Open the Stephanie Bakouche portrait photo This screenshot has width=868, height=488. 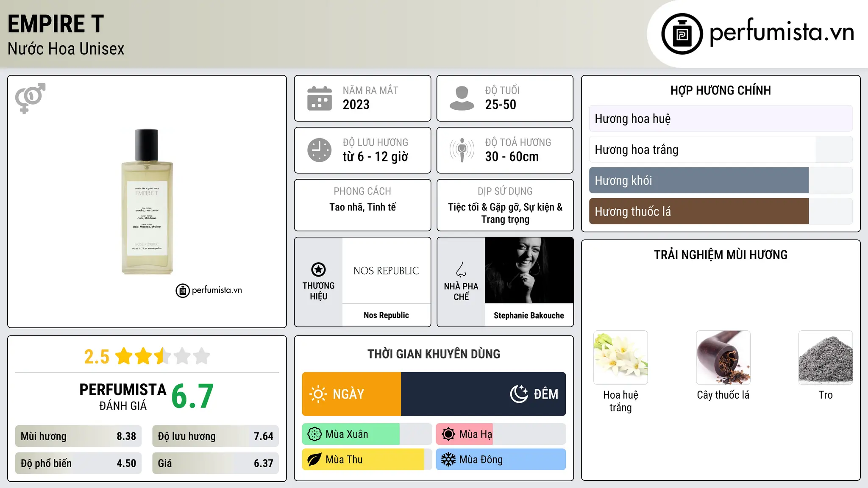(x=529, y=270)
